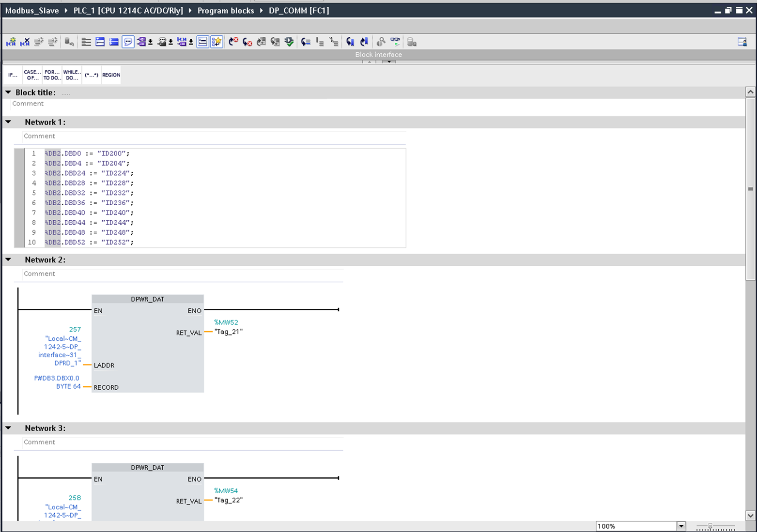Toggle free-form comments display on or off
The width and height of the screenshot is (757, 532).
tap(128, 42)
